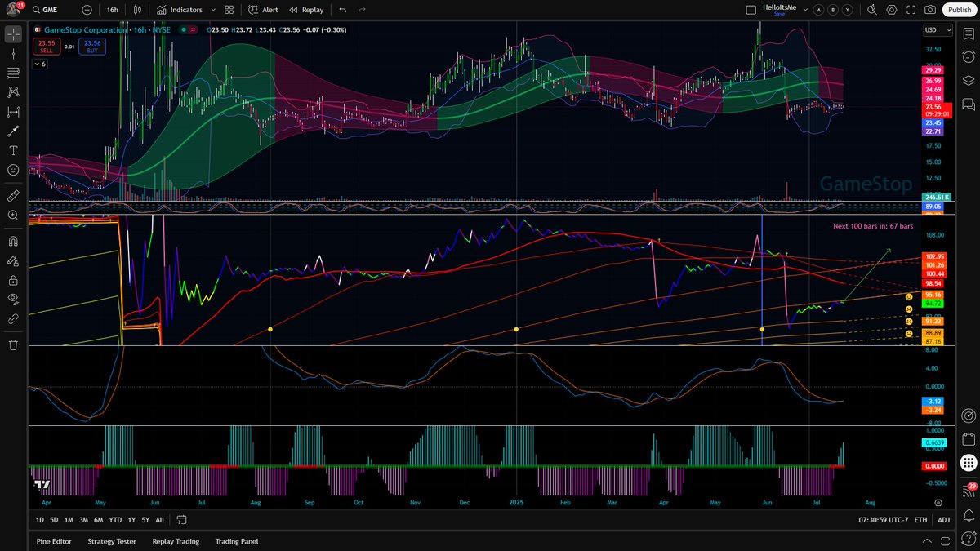Set the time range to YTD
This screenshot has height=551, width=980.
coord(115,520)
